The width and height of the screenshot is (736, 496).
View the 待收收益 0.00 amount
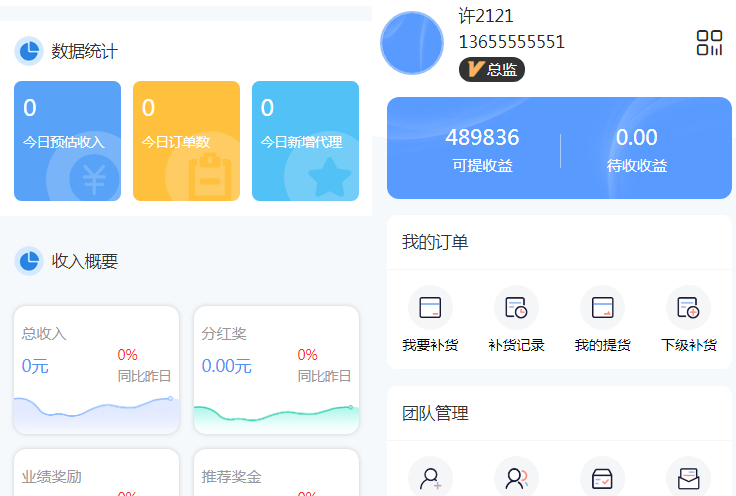[x=637, y=149]
